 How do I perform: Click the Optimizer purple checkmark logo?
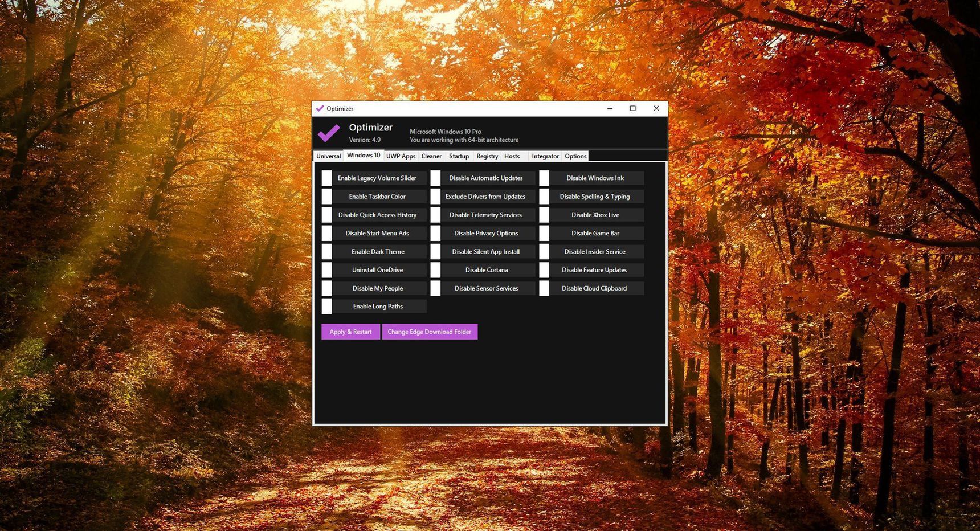pos(329,133)
